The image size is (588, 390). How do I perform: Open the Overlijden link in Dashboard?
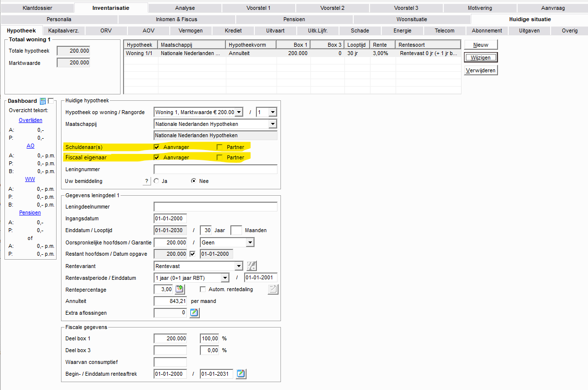[30, 120]
